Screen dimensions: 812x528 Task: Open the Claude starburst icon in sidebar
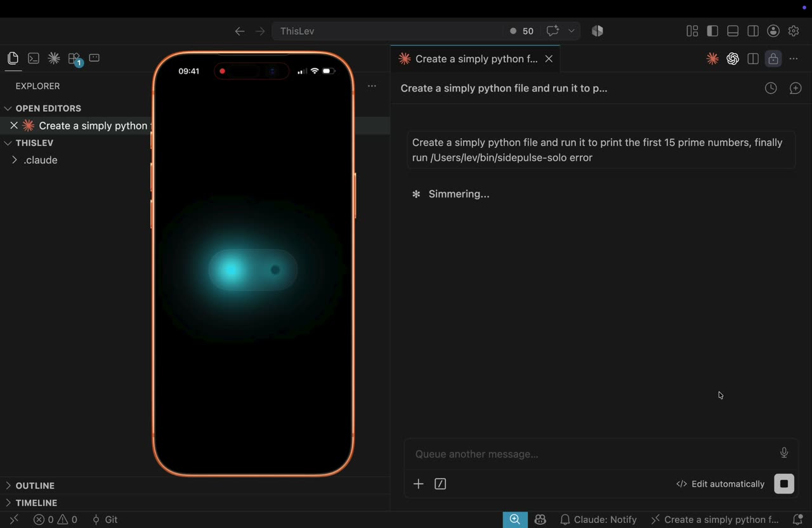coord(54,58)
